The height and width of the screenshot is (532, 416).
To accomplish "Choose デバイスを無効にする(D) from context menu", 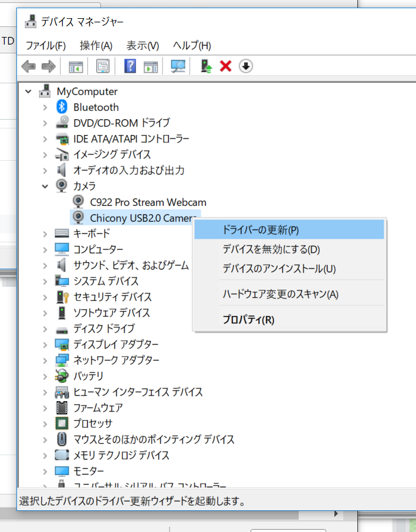I will (x=289, y=249).
